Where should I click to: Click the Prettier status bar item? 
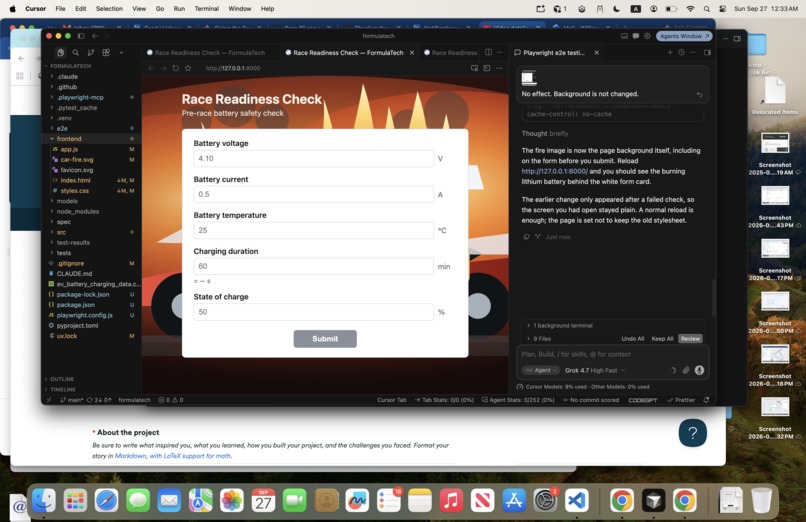point(681,400)
